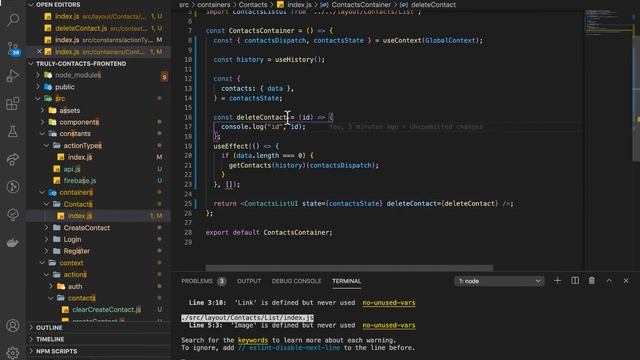Image resolution: width=640 pixels, height=360 pixels.
Task: Click the first no-unused-vars link for 'Link'
Action: point(389,302)
